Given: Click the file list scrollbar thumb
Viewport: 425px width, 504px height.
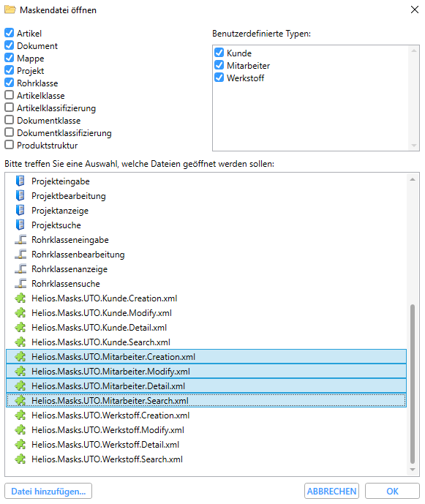Looking at the screenshot, I should 413,384.
